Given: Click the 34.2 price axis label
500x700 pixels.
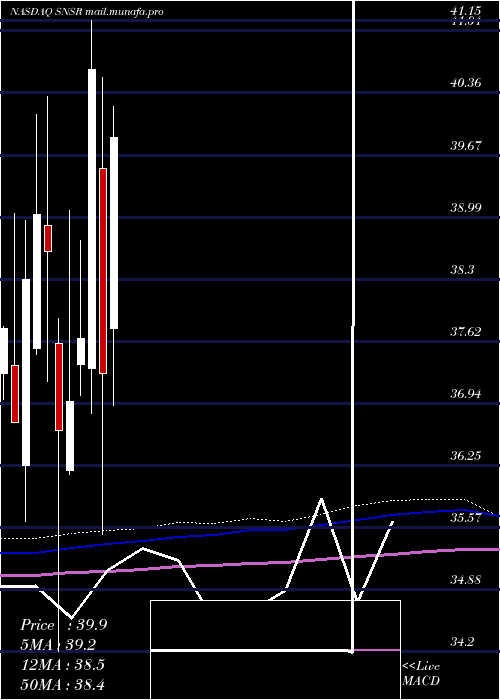Looking at the screenshot, I should tap(462, 642).
